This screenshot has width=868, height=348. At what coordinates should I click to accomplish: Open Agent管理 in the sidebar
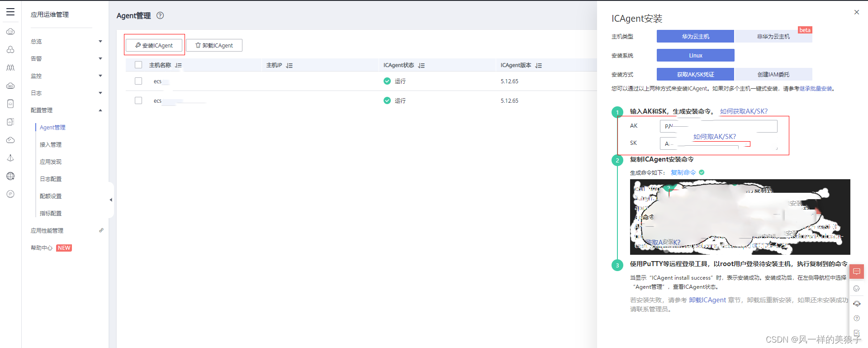coord(52,127)
